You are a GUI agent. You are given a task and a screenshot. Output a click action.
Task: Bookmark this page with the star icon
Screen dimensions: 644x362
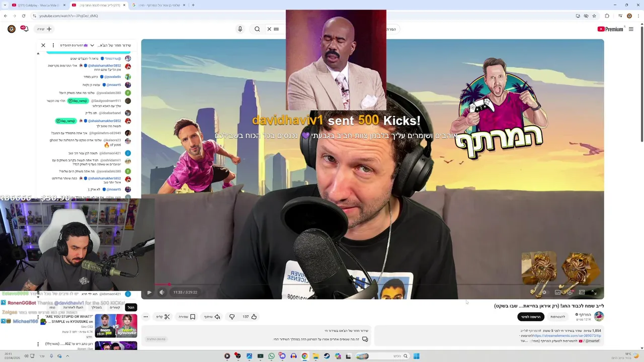tap(594, 16)
